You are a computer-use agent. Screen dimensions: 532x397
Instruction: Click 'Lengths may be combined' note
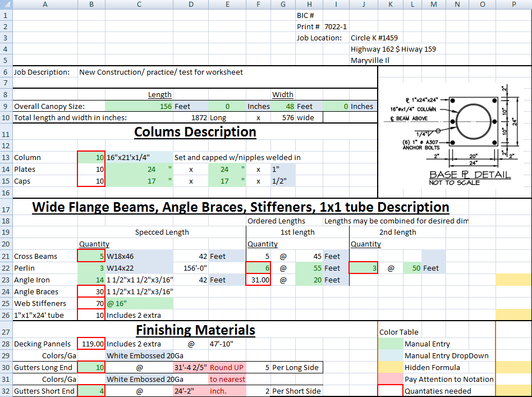coord(396,221)
